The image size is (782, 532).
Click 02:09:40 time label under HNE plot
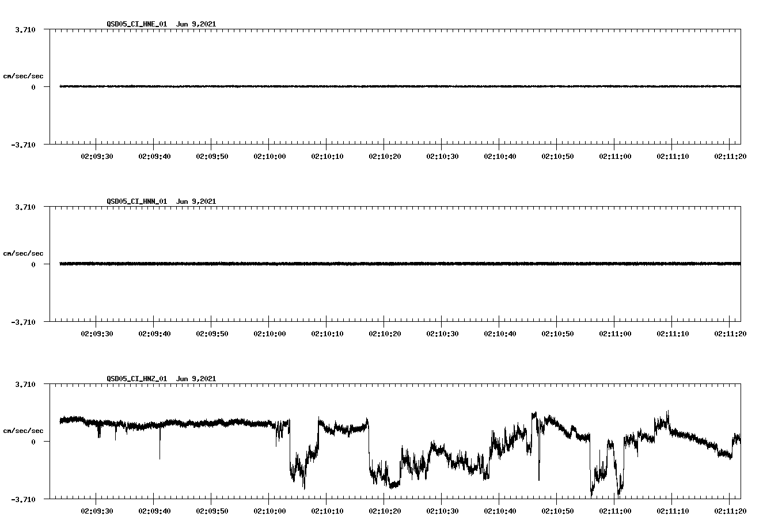(x=154, y=156)
